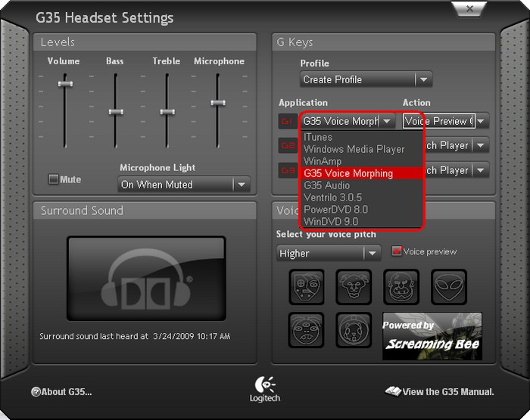
Task: Collapse the G1 application dropdown arrow
Action: (387, 121)
